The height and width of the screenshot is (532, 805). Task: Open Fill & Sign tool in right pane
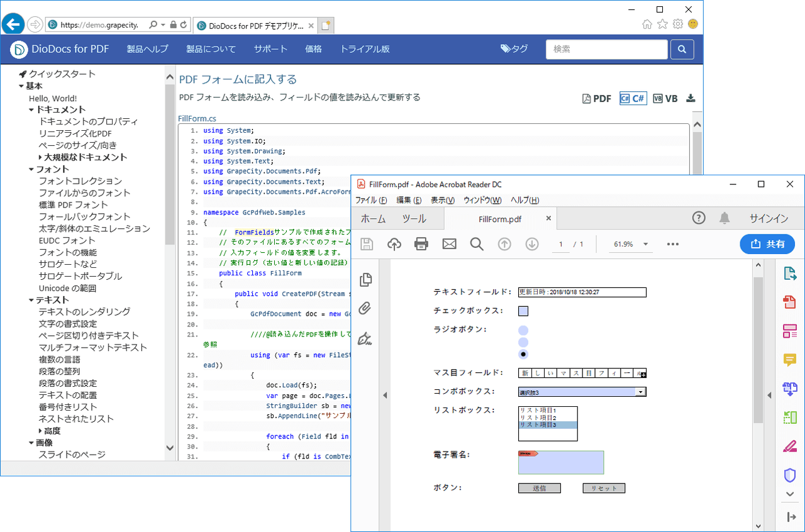[x=790, y=446]
